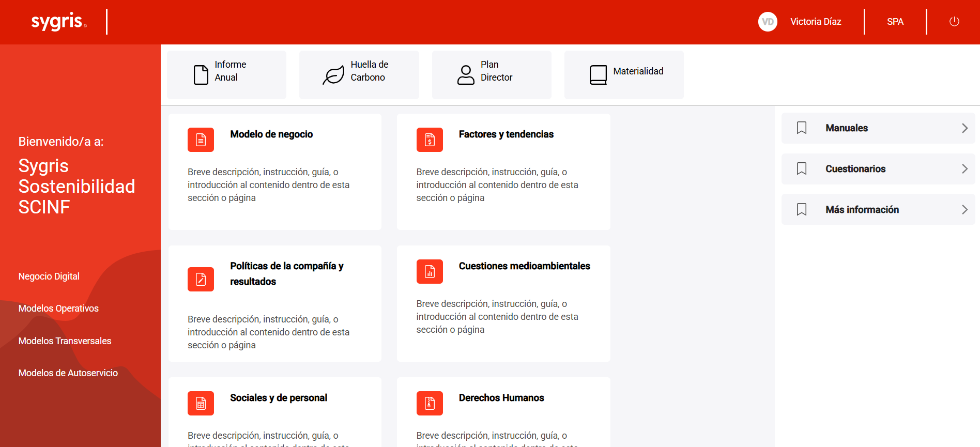Open the Más información label
This screenshot has width=980, height=447.
pyautogui.click(x=862, y=210)
